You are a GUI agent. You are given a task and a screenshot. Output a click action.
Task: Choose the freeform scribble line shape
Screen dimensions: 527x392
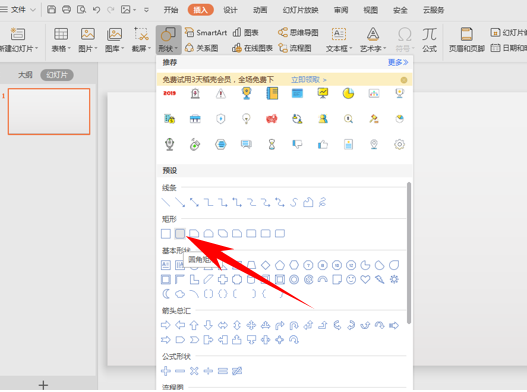tap(322, 202)
